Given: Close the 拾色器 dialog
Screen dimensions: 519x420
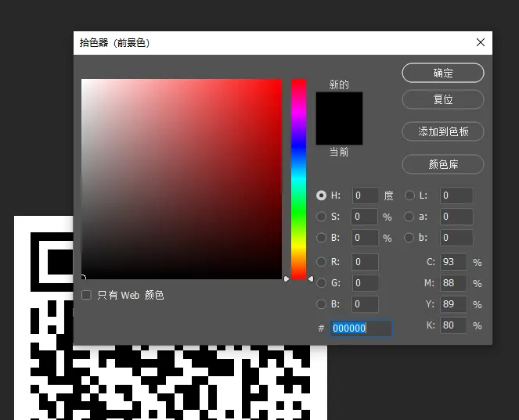Looking at the screenshot, I should pyautogui.click(x=481, y=42).
